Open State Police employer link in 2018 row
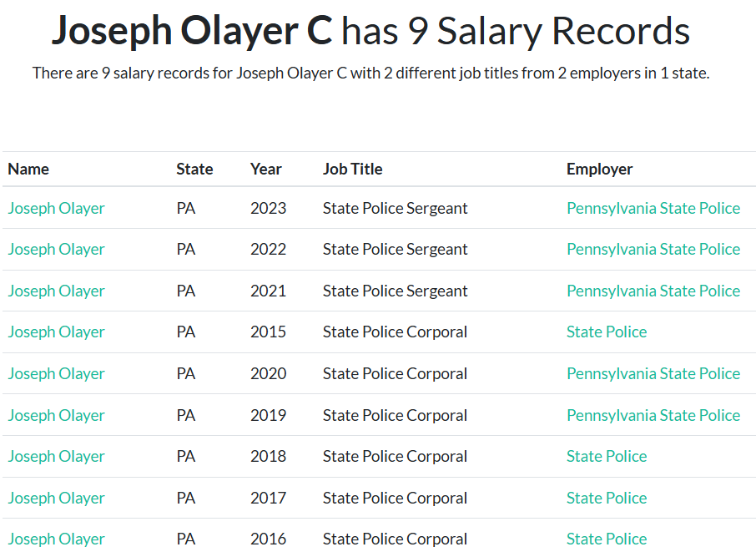Image resolution: width=756 pixels, height=557 pixels. point(607,456)
